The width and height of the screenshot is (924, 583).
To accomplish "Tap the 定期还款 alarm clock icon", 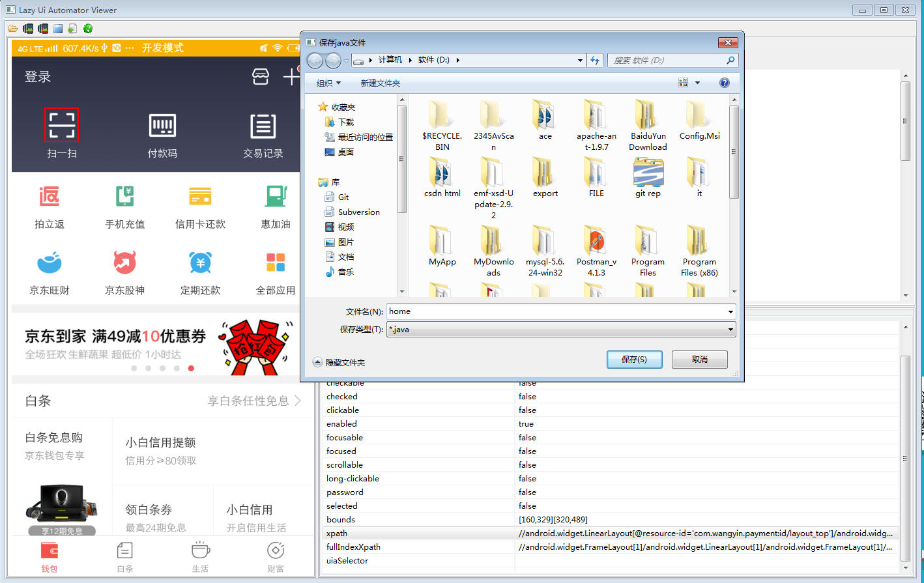I will (x=200, y=263).
